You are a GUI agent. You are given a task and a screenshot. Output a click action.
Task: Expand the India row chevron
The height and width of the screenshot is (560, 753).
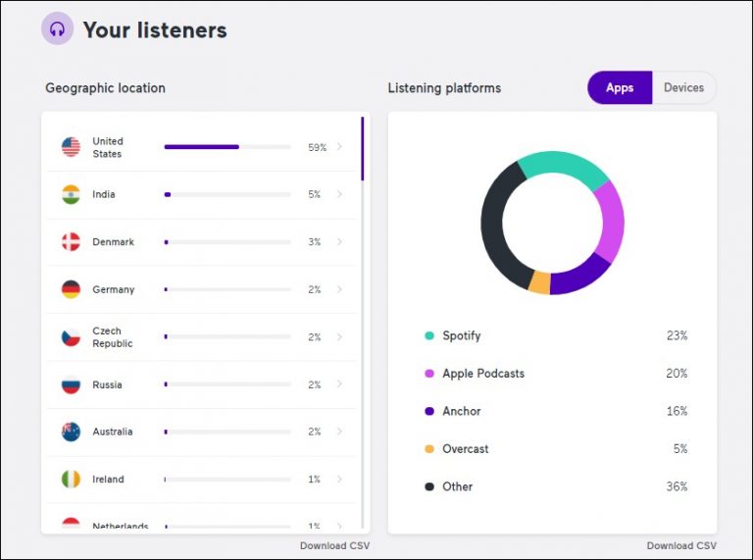(x=339, y=194)
